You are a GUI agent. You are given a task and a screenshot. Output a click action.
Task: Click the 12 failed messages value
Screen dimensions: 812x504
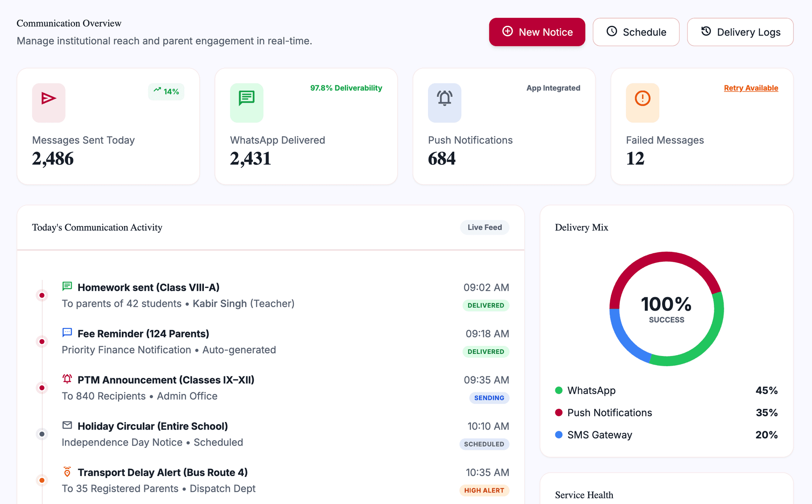coord(635,159)
